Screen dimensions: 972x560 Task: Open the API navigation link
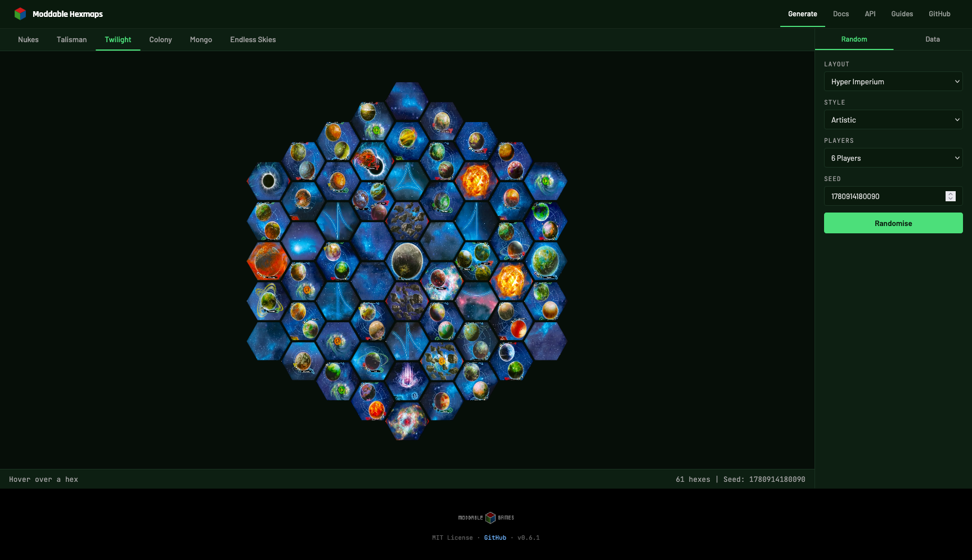coord(870,14)
